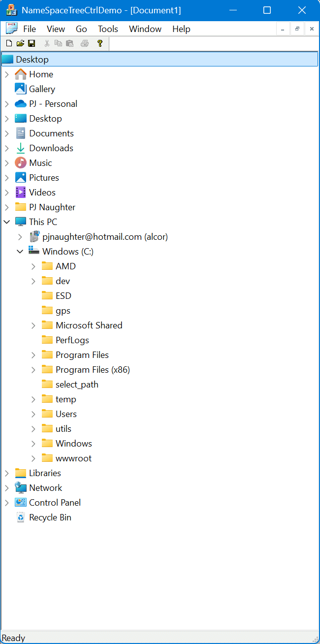This screenshot has width=320, height=644.
Task: Click the Control Panel icon
Action: click(x=21, y=503)
